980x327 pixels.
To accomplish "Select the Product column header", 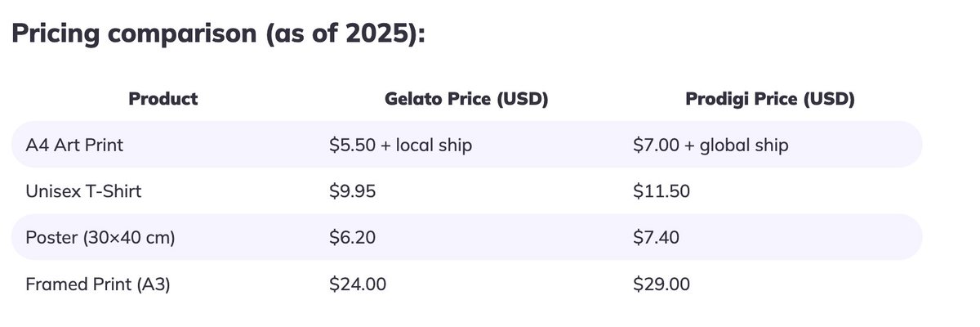I will pos(163,100).
